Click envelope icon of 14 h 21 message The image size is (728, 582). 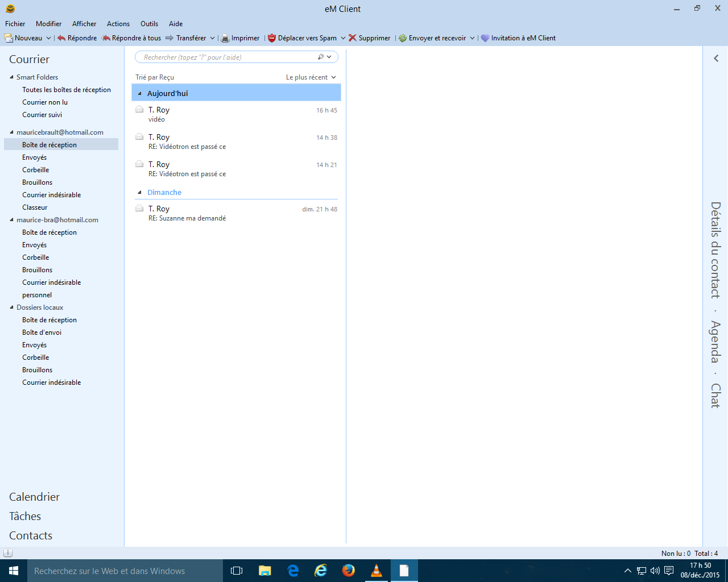tap(139, 164)
